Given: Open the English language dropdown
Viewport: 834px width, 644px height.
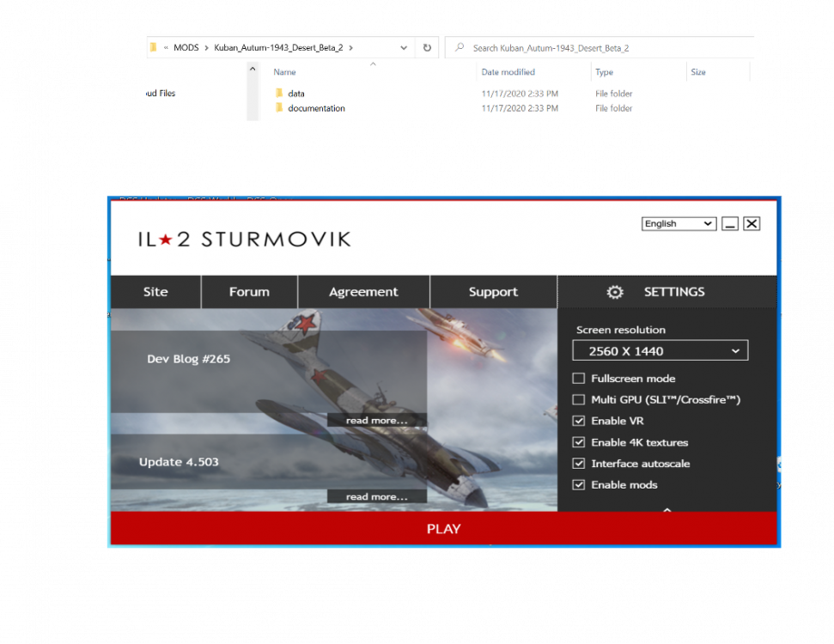Looking at the screenshot, I should click(x=679, y=224).
